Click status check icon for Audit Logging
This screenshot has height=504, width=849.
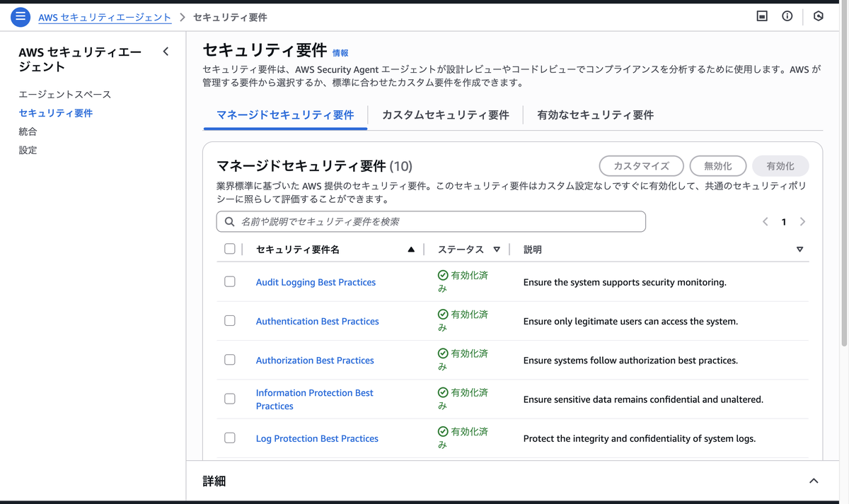pyautogui.click(x=443, y=275)
